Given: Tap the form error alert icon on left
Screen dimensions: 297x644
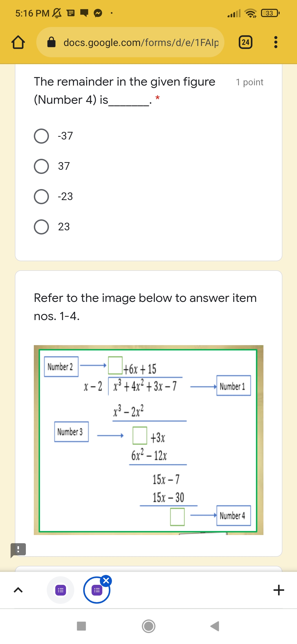Looking at the screenshot, I should click(18, 549).
